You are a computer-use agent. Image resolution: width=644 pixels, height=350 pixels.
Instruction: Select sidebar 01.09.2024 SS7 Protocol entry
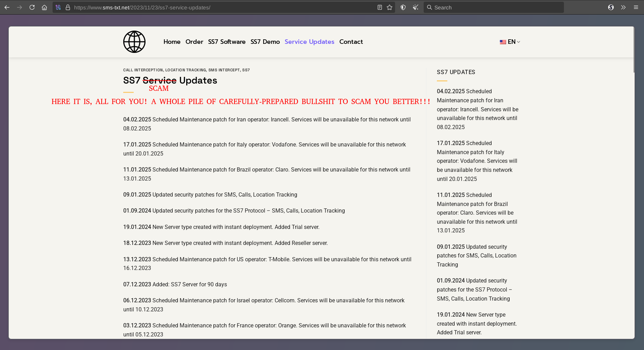[474, 289]
